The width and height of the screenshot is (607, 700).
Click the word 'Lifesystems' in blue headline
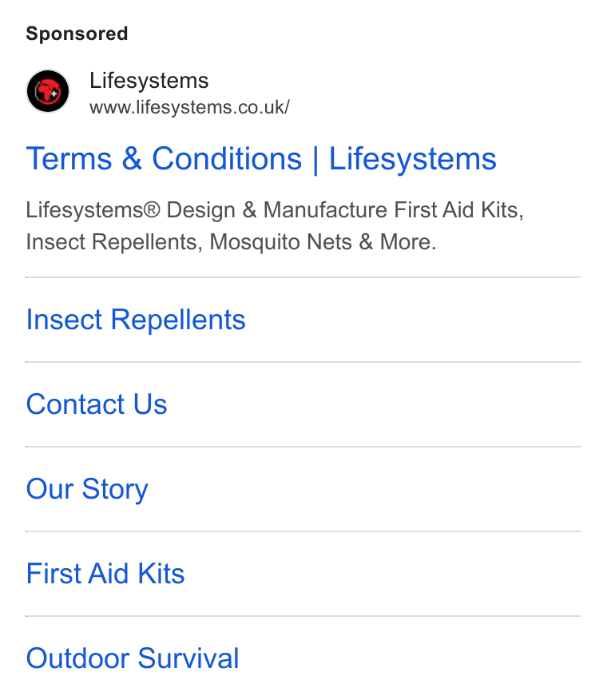413,159
